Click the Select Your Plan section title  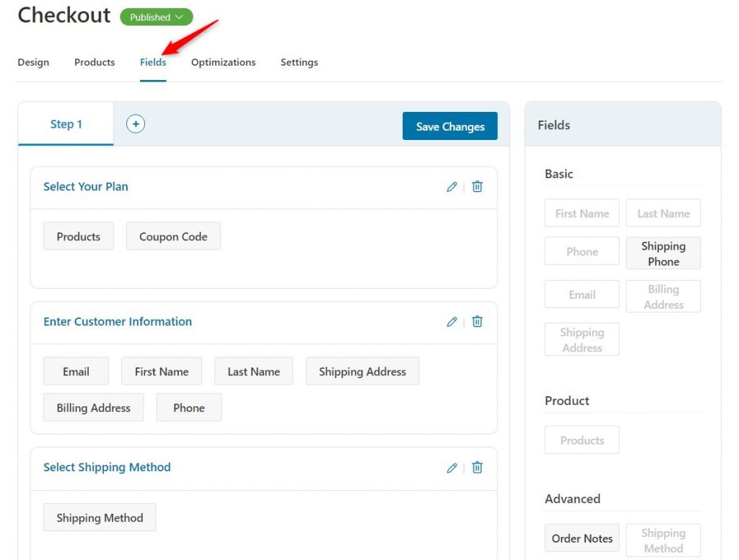point(86,187)
